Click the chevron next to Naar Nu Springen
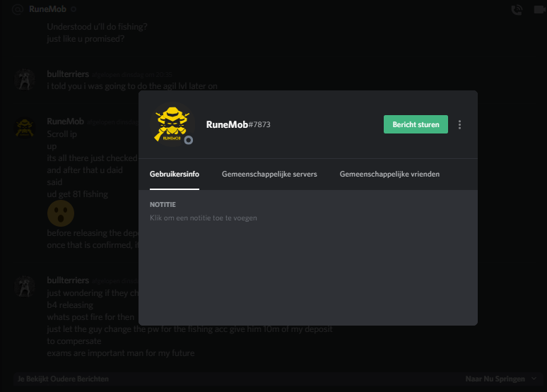The height and width of the screenshot is (392, 547). click(534, 379)
